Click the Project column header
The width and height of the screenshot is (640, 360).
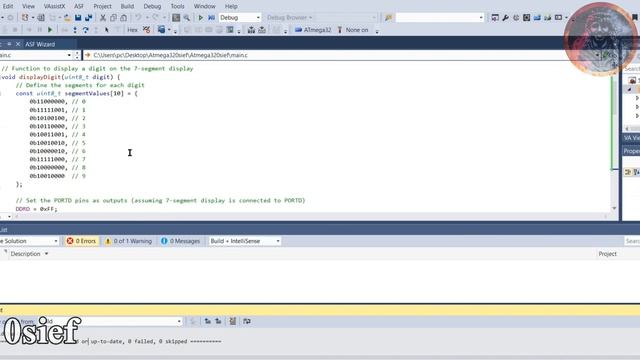pos(607,254)
